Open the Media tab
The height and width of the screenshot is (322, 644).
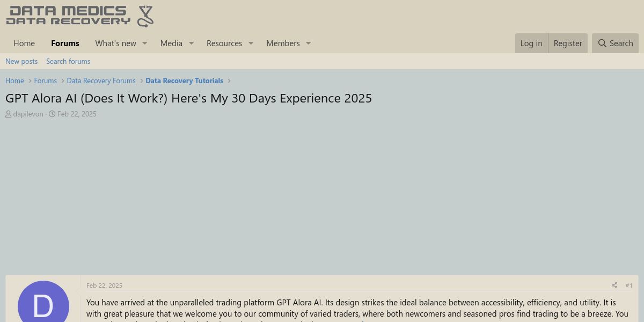click(x=171, y=43)
